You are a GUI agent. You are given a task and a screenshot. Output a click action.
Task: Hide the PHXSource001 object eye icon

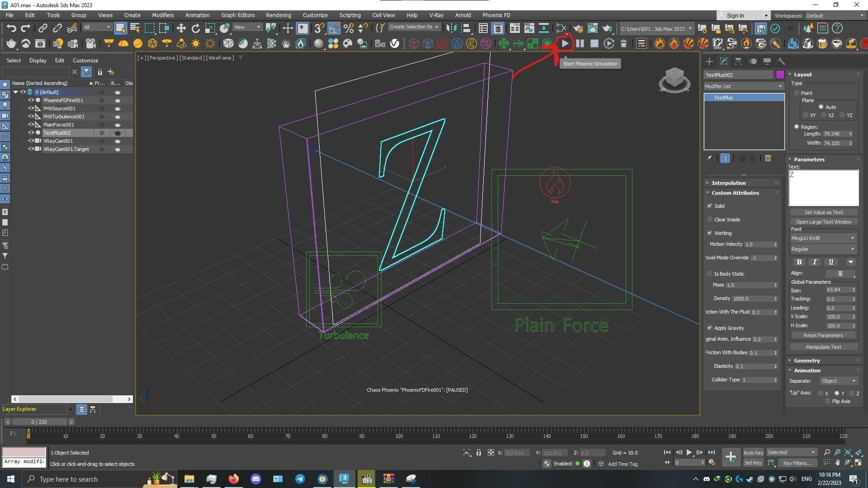click(x=31, y=108)
